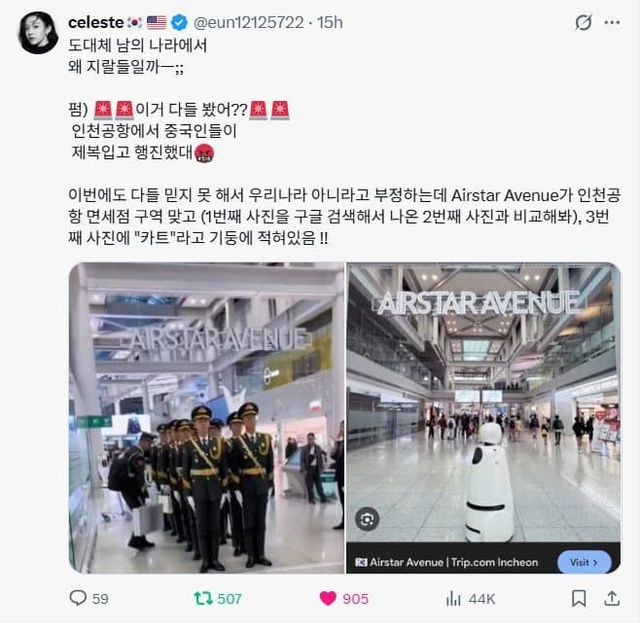Reply via the comment bubble icon
This screenshot has width=640, height=623.
tap(78, 598)
